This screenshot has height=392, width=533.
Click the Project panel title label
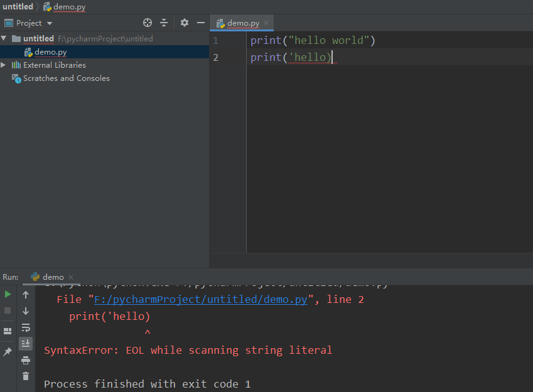coord(29,23)
